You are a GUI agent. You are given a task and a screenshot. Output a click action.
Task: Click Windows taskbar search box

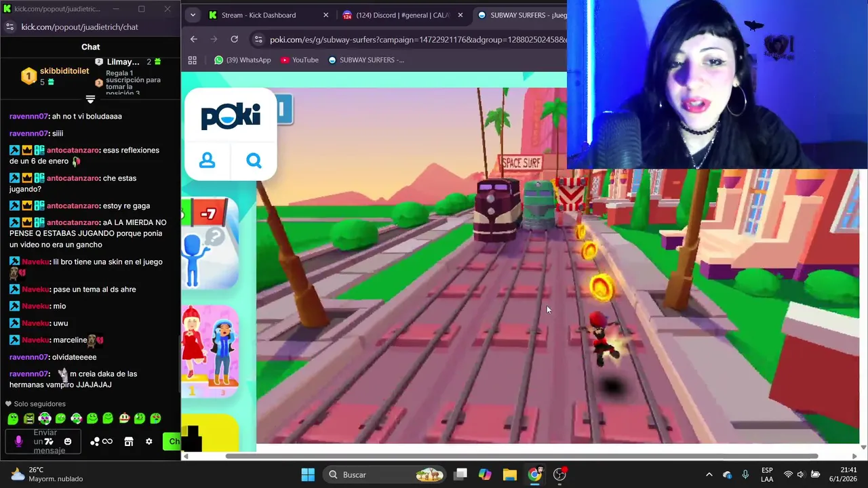click(384, 474)
